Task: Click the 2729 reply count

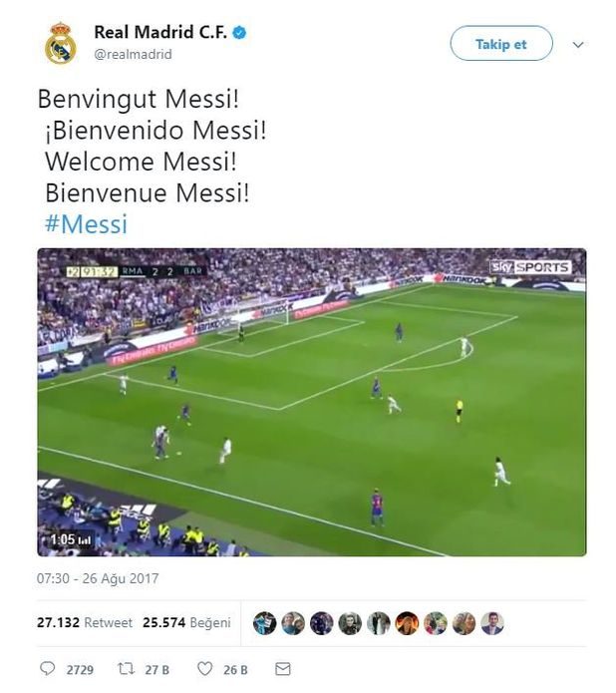Action: 80,669
